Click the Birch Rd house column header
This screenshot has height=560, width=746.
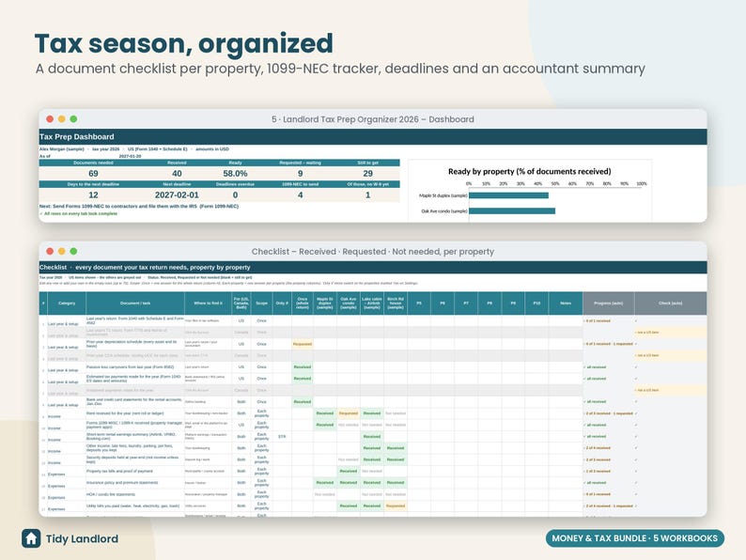(396, 303)
